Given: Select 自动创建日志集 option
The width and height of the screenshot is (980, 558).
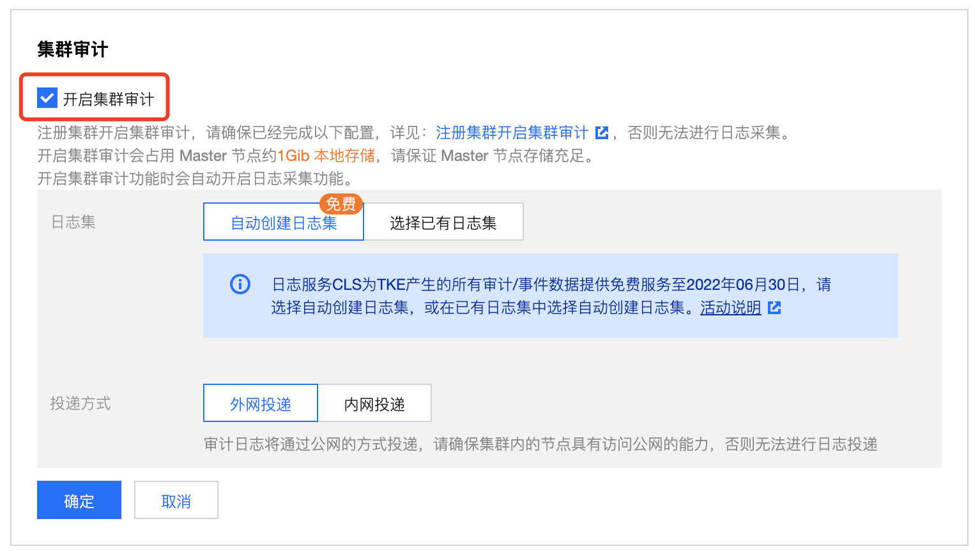Looking at the screenshot, I should pyautogui.click(x=283, y=223).
